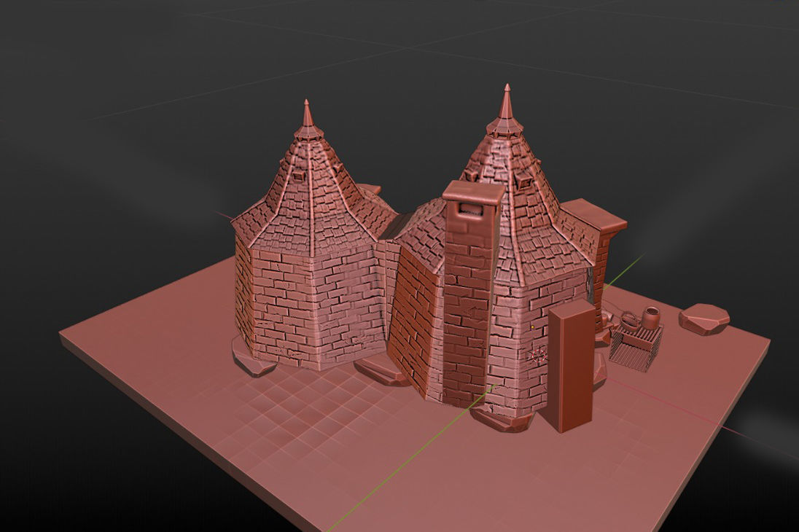Viewport: 799px width, 532px height.
Task: Select the loose boulder on the base platform's right side
Action: point(703,318)
